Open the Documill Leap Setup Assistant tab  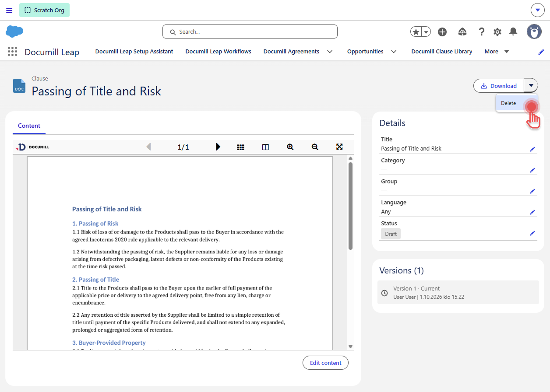tap(134, 52)
